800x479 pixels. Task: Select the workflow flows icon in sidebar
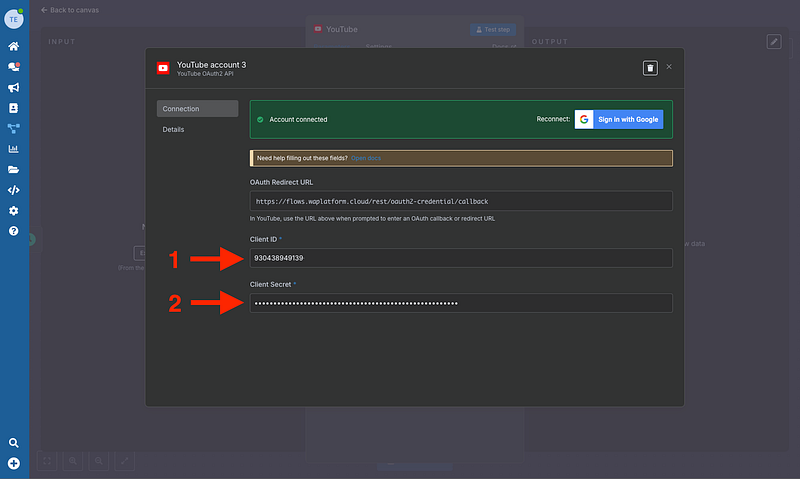[14, 128]
